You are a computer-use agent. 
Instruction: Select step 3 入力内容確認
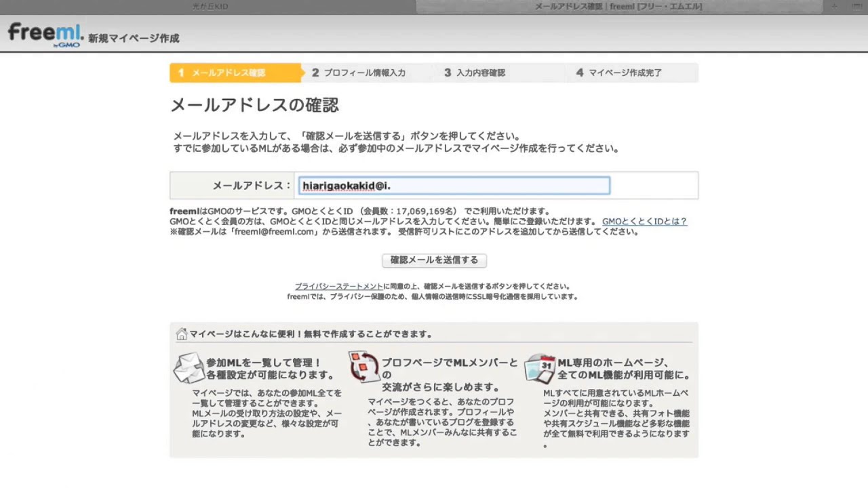pos(475,73)
